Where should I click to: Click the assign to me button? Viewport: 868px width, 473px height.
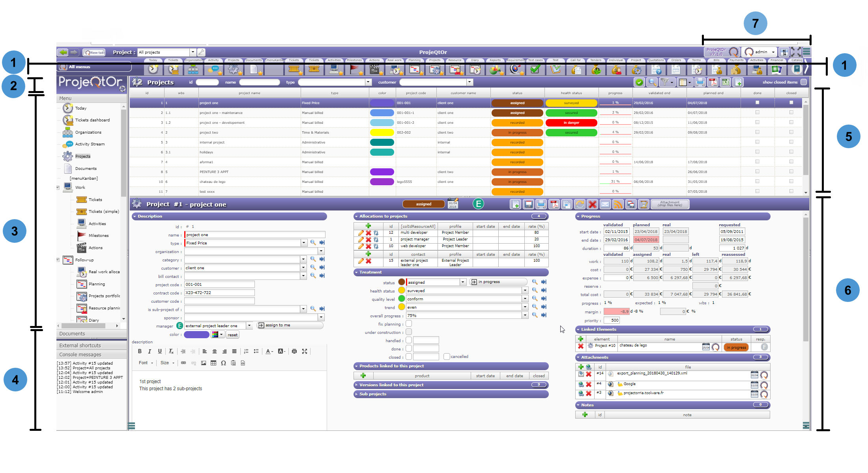click(x=290, y=326)
